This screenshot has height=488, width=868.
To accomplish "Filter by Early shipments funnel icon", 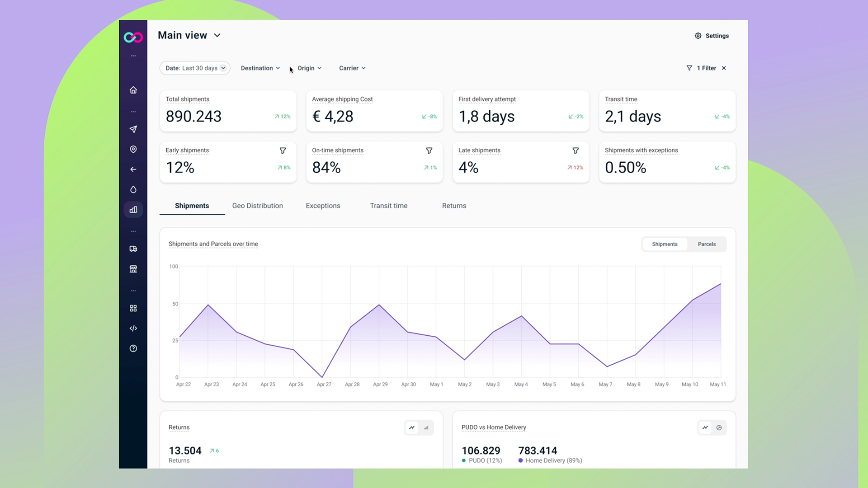I will (x=283, y=150).
